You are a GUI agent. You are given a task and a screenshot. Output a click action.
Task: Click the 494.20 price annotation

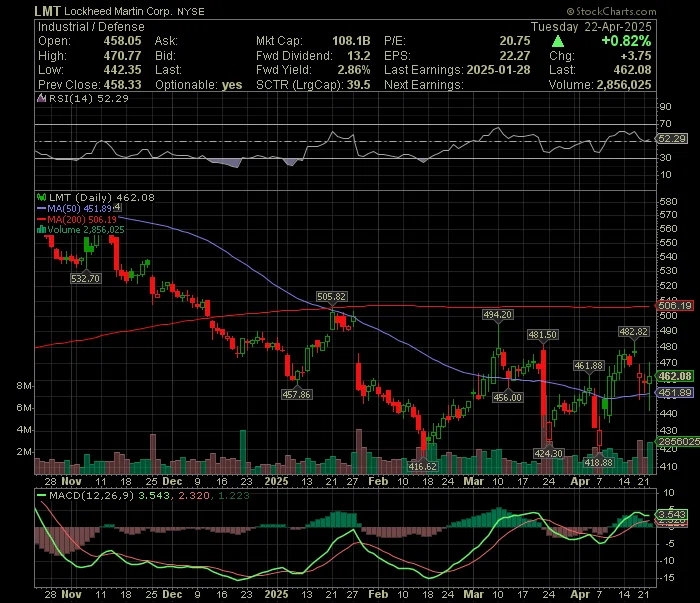click(x=498, y=315)
